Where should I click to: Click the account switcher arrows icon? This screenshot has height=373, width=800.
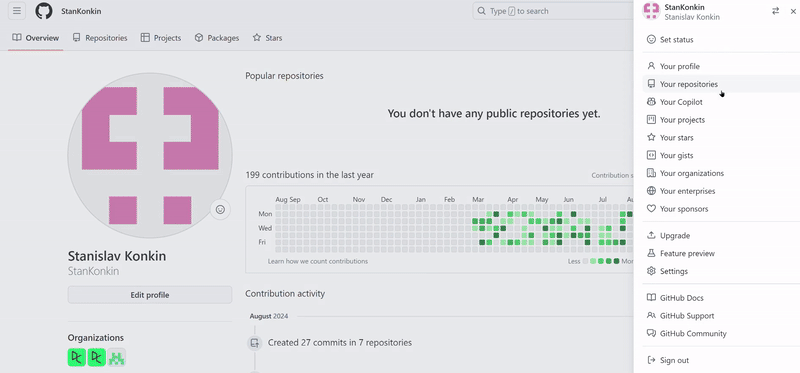pyautogui.click(x=776, y=11)
